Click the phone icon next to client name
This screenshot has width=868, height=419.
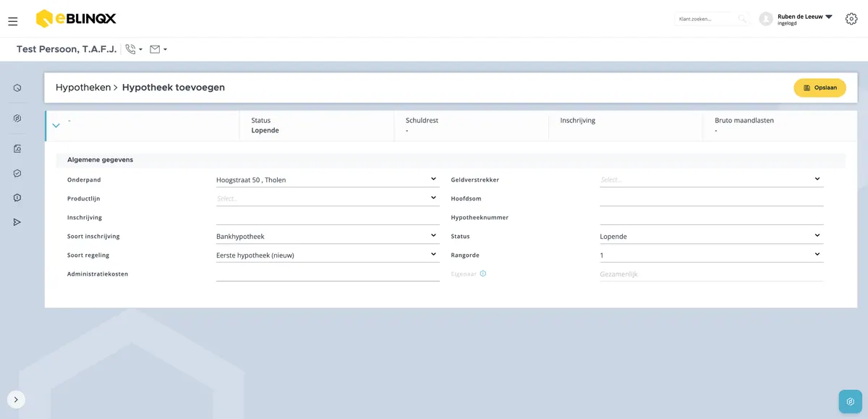(130, 49)
